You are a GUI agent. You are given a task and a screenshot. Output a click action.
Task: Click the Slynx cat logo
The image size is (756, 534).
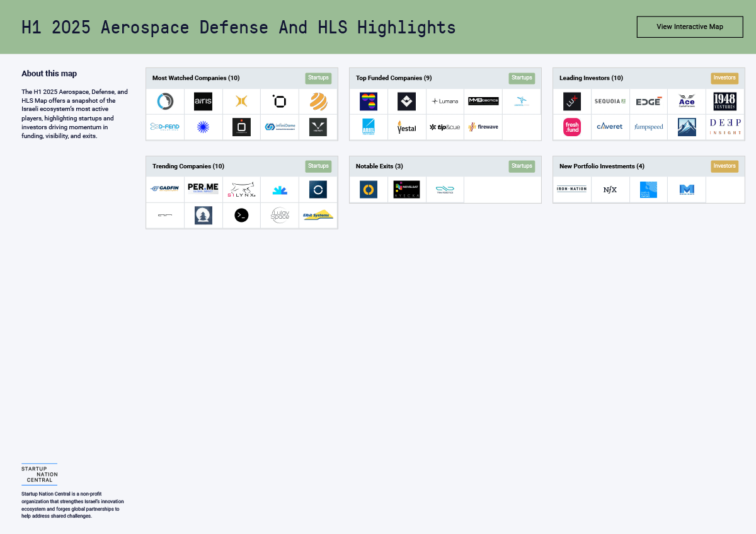(241, 190)
